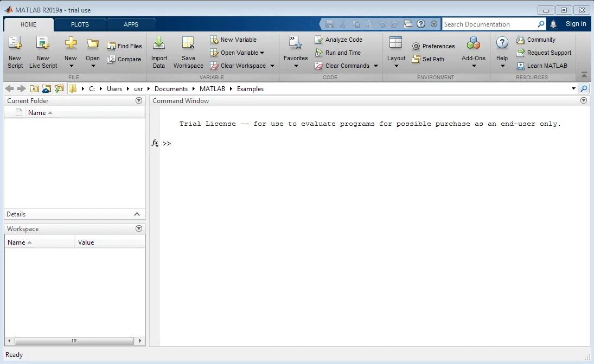Click the Help question mark icon in ribbon

[x=502, y=42]
